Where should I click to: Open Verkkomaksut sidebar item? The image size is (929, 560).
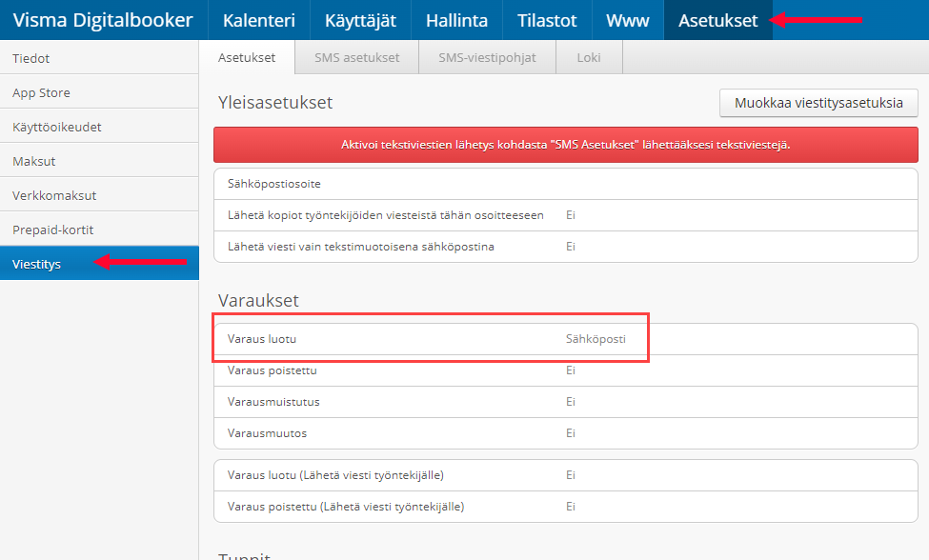tap(54, 195)
